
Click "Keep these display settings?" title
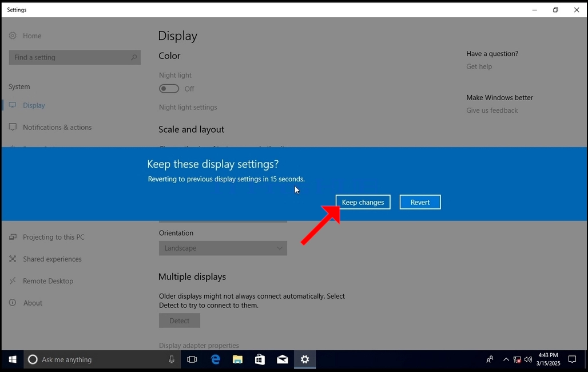[213, 164]
